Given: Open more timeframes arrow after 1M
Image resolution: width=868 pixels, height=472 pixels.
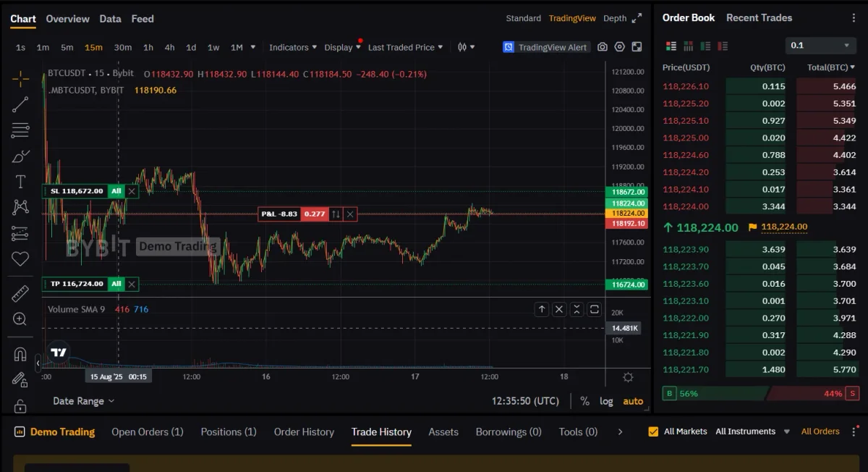Looking at the screenshot, I should [253, 47].
